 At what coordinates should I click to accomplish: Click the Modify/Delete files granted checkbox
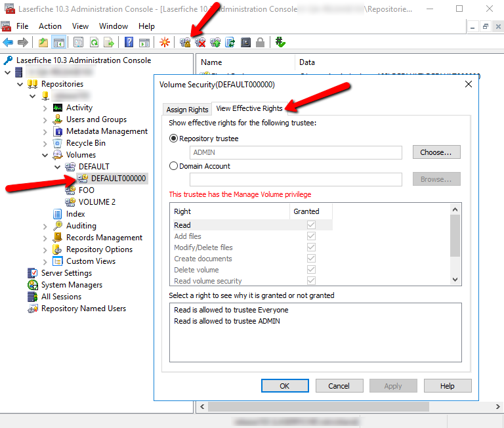tap(311, 247)
